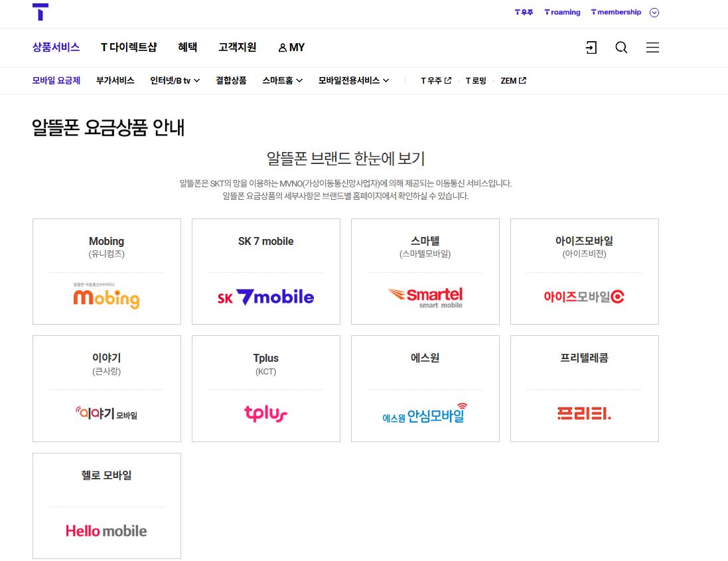This screenshot has width=728, height=561.
Task: Open the 결합상품 submenu item
Action: tap(231, 81)
